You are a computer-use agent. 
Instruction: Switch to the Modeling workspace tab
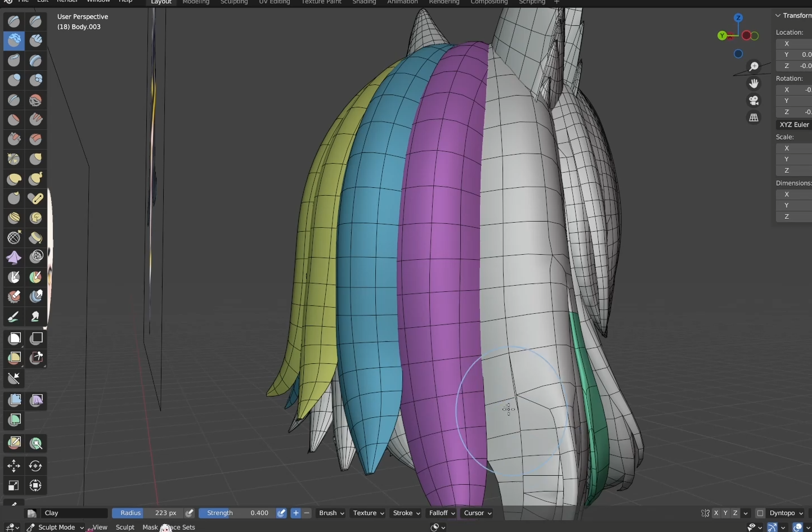196,2
